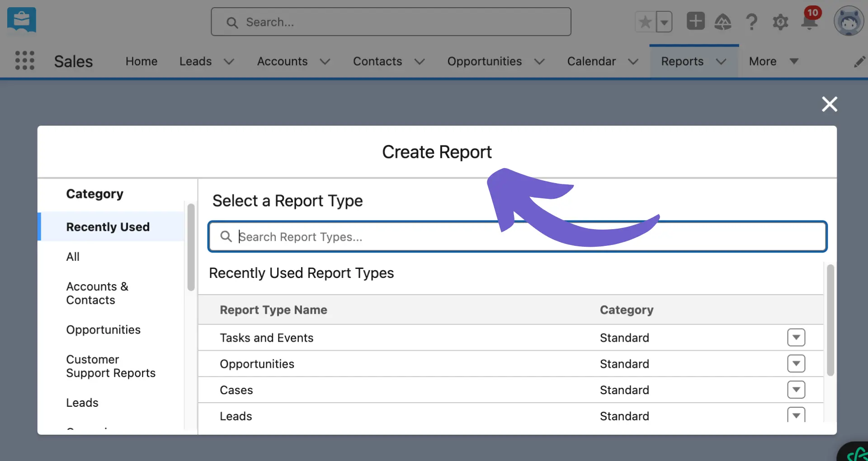
Task: Select Customer Support Reports category
Action: pos(111,366)
